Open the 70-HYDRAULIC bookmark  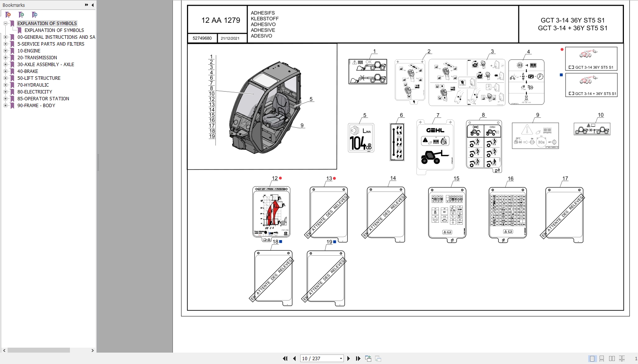(33, 85)
